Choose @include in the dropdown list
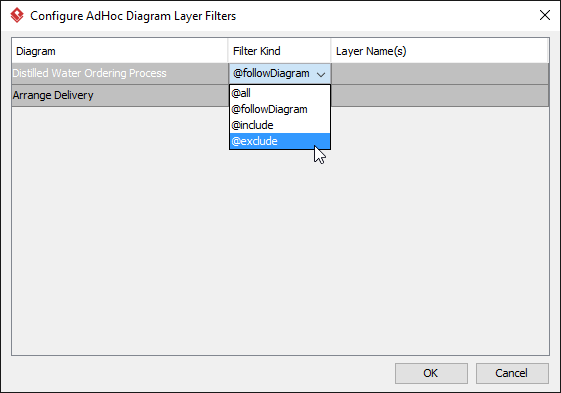 tap(279, 125)
